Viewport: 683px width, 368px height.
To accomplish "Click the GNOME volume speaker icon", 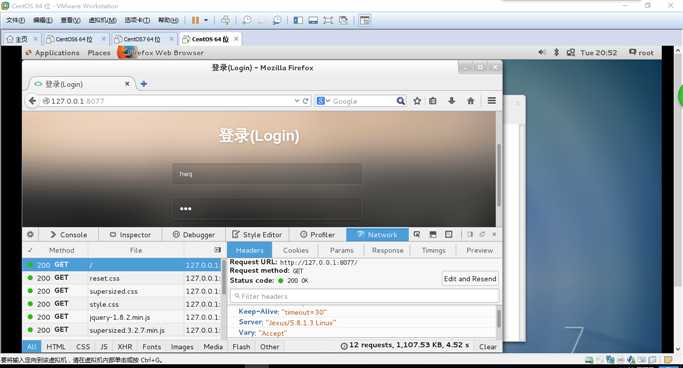I will pyautogui.click(x=541, y=52).
